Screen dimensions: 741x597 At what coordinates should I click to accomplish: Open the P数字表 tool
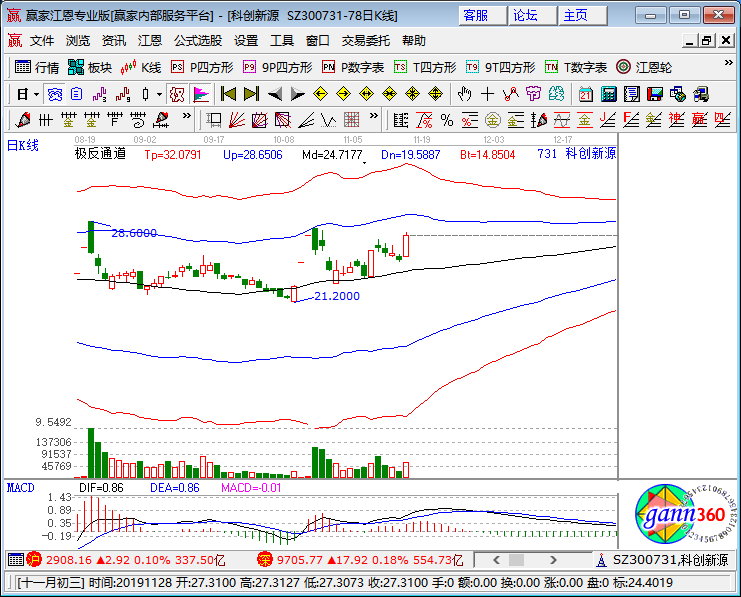(x=353, y=68)
